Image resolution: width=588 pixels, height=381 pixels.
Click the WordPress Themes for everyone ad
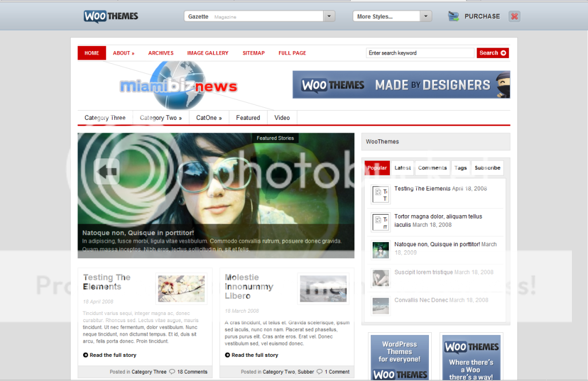coord(400,357)
